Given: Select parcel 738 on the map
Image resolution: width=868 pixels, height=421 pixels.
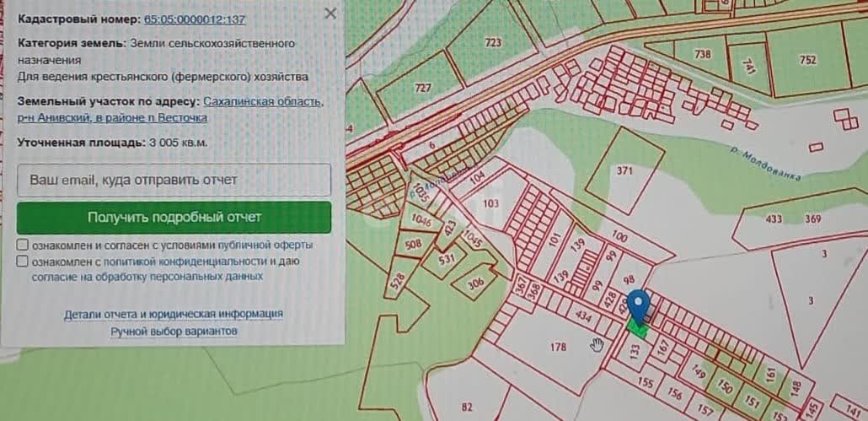Looking at the screenshot, I should pyautogui.click(x=702, y=54).
